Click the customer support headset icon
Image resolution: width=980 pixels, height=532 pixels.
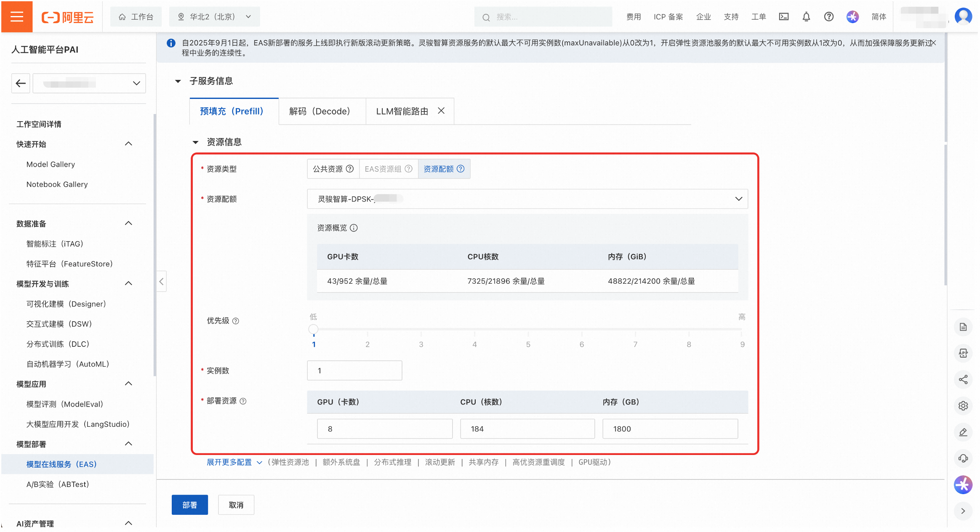pyautogui.click(x=963, y=458)
